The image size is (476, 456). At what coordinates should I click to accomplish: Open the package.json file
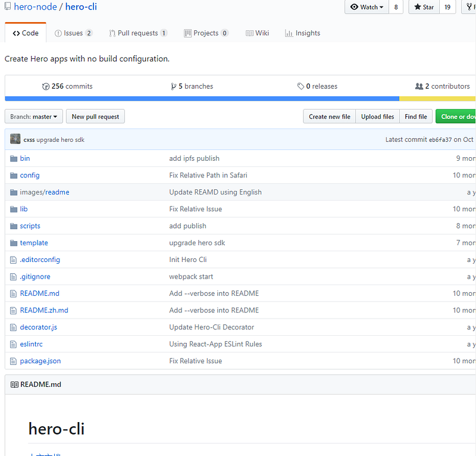click(40, 361)
